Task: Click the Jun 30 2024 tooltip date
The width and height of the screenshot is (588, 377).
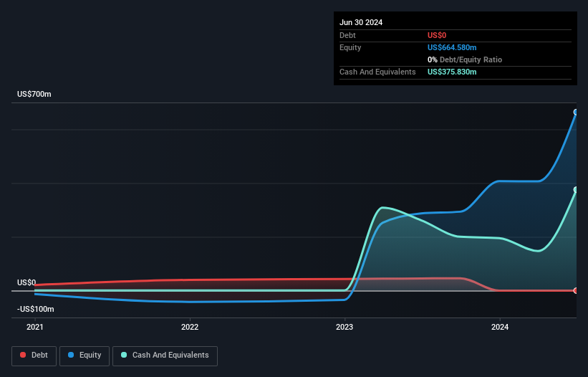Action: pyautogui.click(x=361, y=22)
